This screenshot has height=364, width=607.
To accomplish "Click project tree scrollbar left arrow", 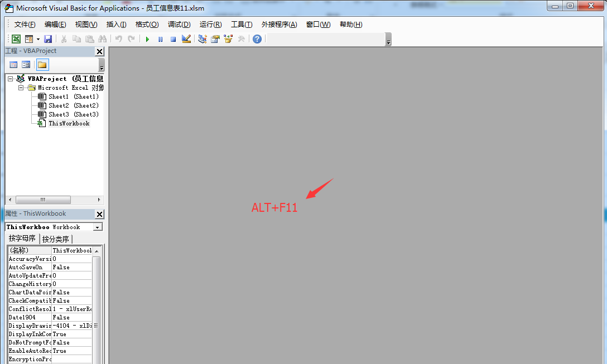I will [x=10, y=200].
